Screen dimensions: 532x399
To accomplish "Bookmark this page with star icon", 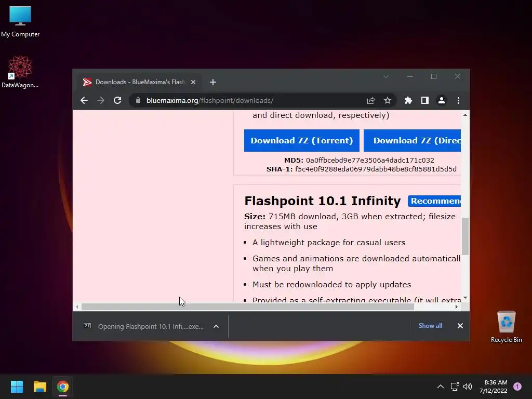I will [388, 100].
